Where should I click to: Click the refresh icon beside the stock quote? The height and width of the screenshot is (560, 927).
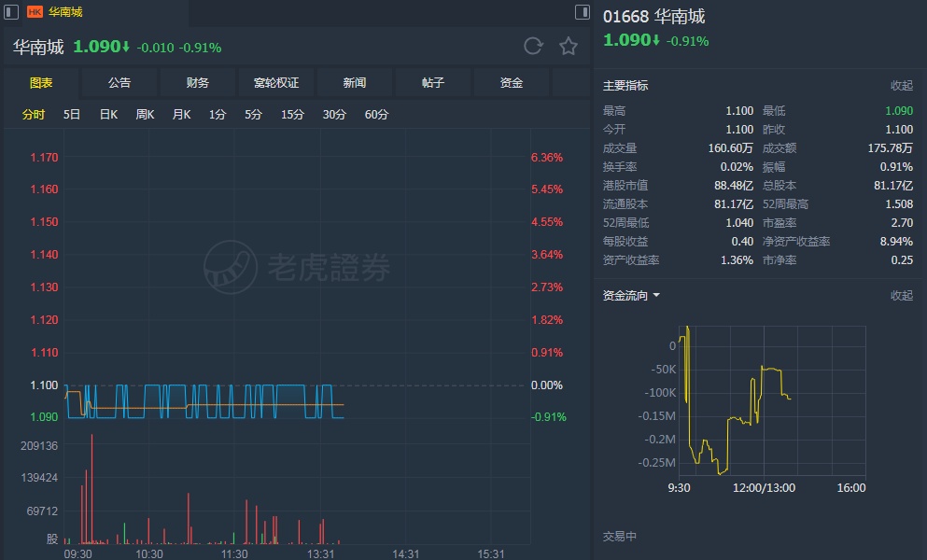[533, 46]
